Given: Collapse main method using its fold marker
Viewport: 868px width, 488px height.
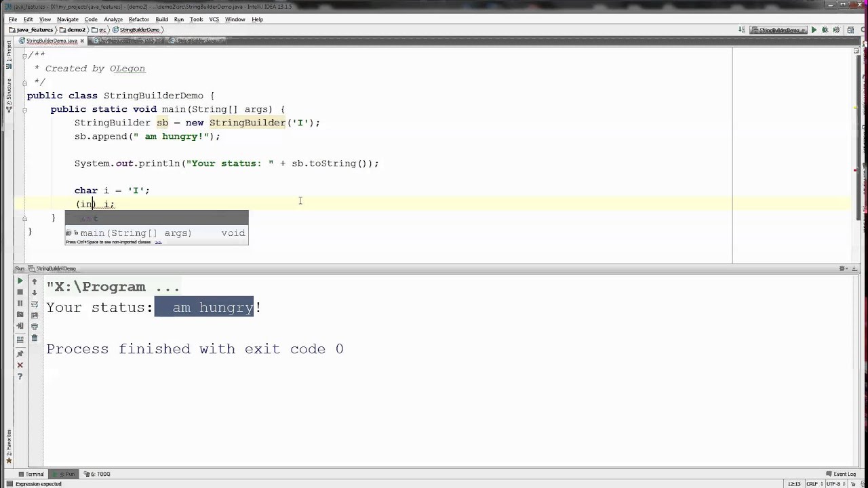Looking at the screenshot, I should tap(24, 110).
